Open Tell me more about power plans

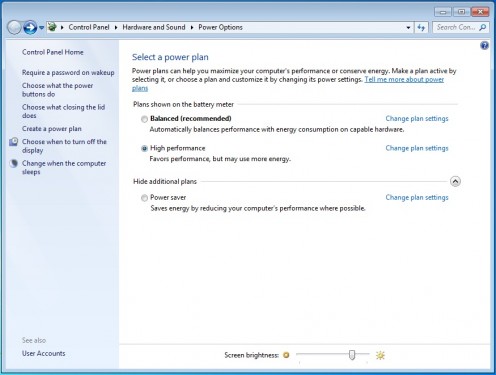coord(404,80)
